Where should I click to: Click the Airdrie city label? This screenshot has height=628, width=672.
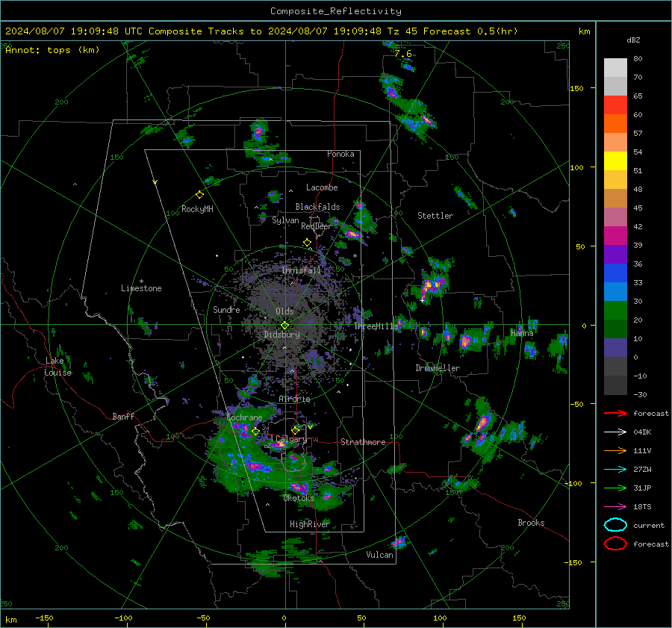(x=294, y=399)
